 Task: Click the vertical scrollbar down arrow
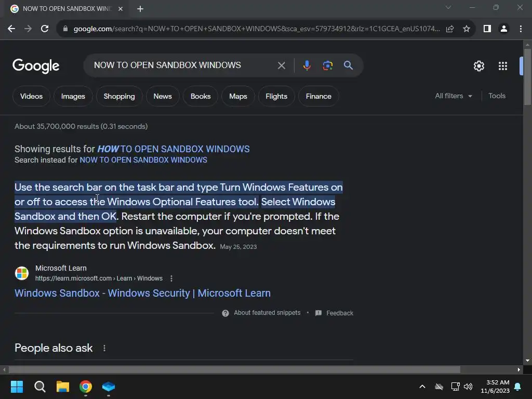coord(527,361)
